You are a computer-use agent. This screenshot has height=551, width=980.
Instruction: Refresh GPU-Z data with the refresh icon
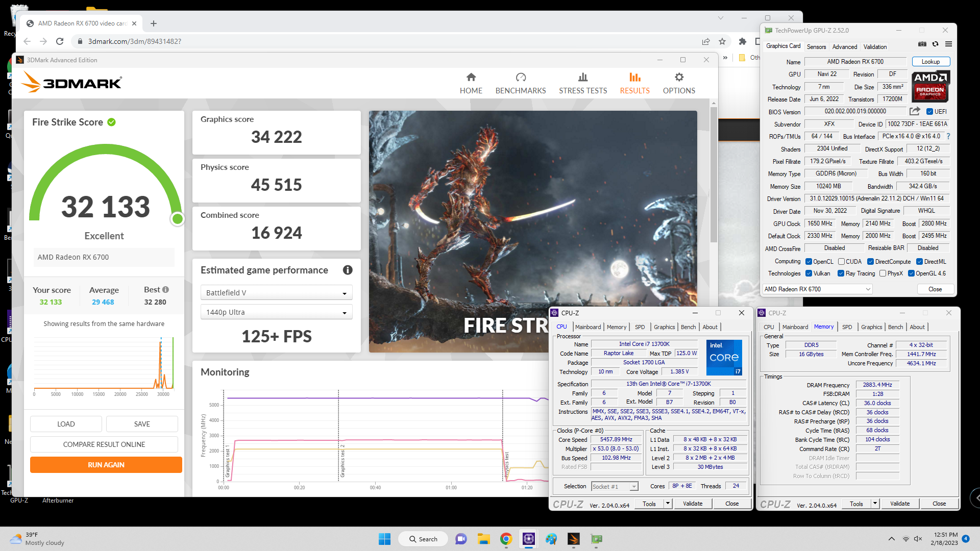click(935, 44)
